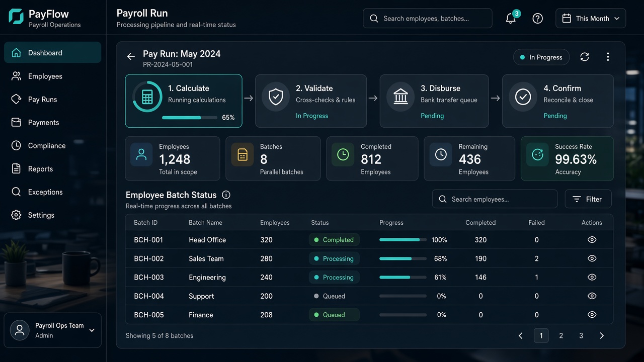Open the Filter options
Viewport: 644px width, 362px height.
pos(588,199)
